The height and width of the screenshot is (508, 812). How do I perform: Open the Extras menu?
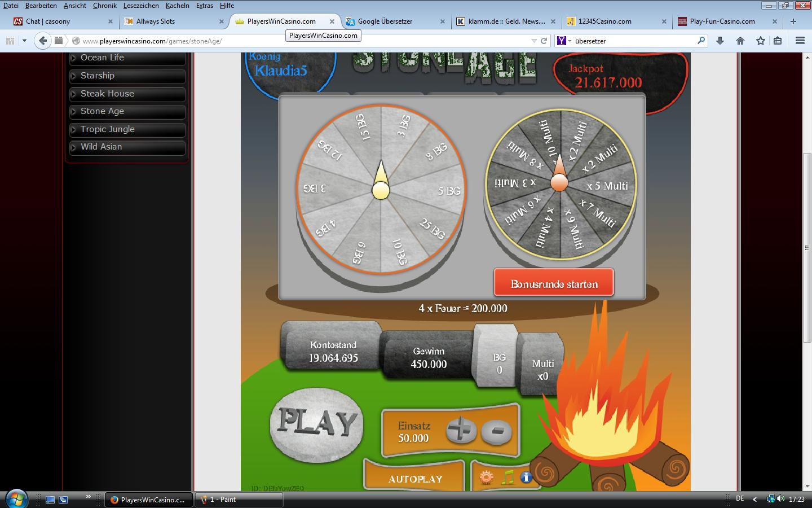[205, 6]
